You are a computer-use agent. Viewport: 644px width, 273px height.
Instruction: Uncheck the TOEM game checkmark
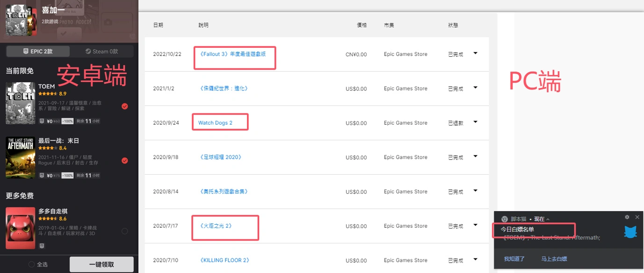click(x=124, y=106)
